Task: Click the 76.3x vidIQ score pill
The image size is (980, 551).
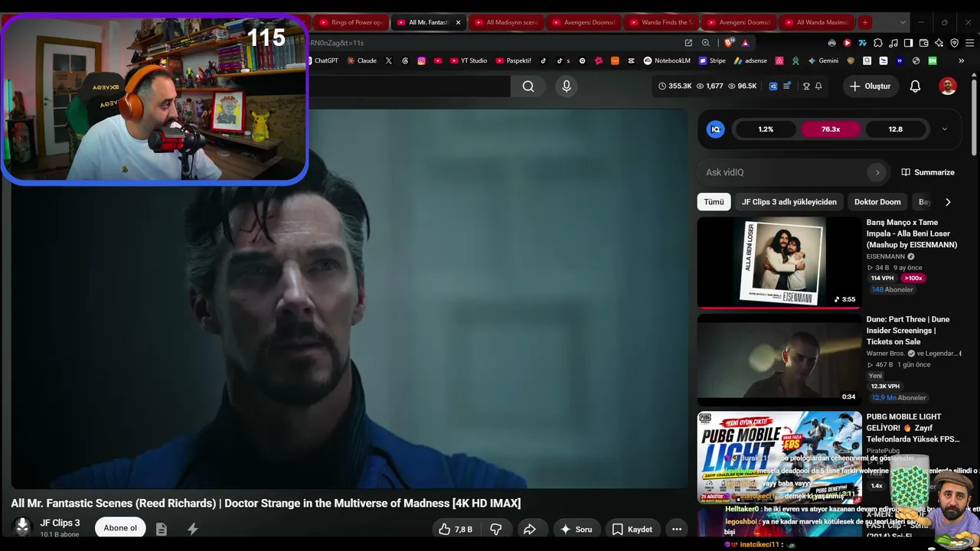Action: point(831,129)
